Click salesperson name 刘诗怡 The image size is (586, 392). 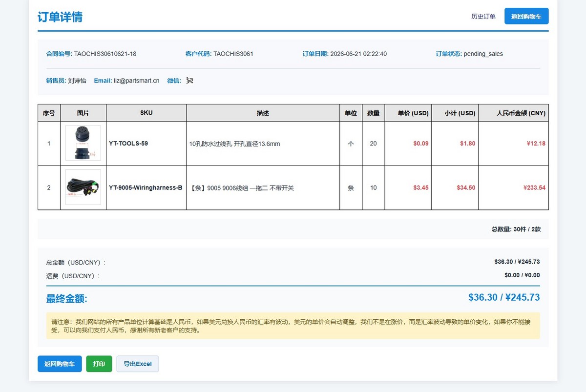pyautogui.click(x=77, y=81)
